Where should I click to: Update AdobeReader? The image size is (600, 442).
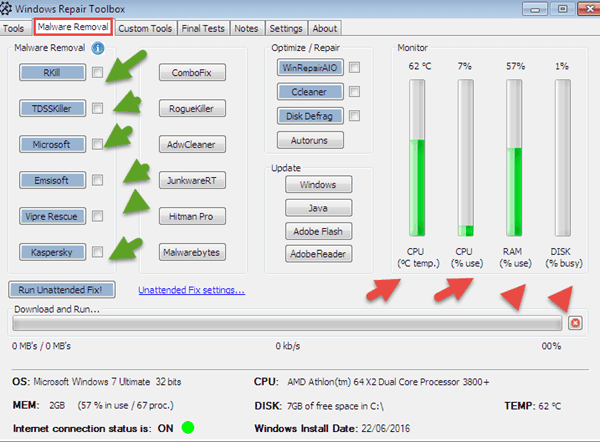pos(318,254)
